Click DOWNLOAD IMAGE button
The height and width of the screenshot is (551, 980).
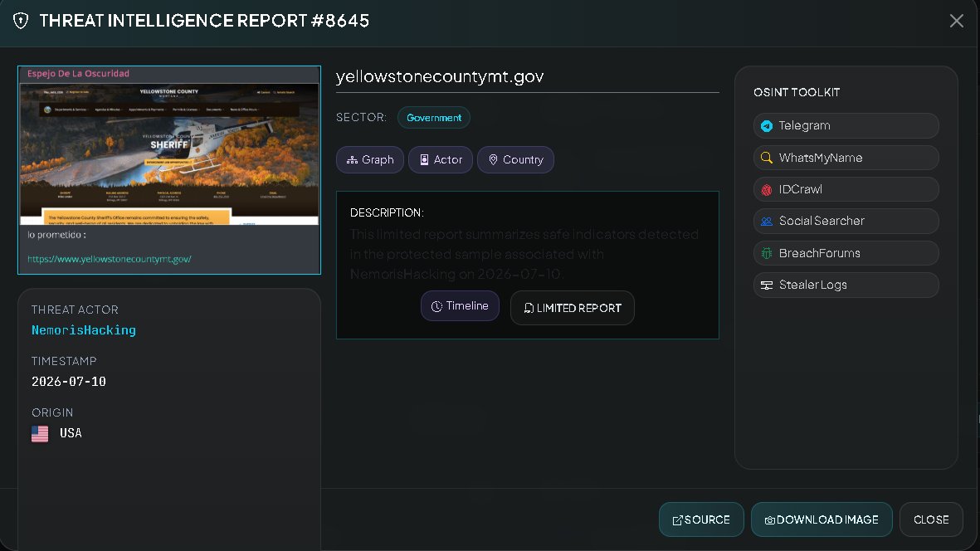click(x=822, y=519)
